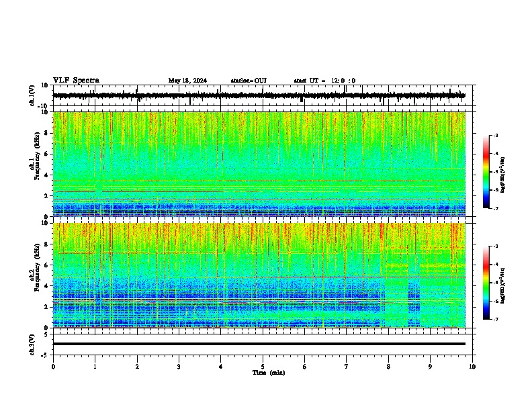Click tick label "6" on the time axis
Viewport: 532px width, 411px height.
305,367
